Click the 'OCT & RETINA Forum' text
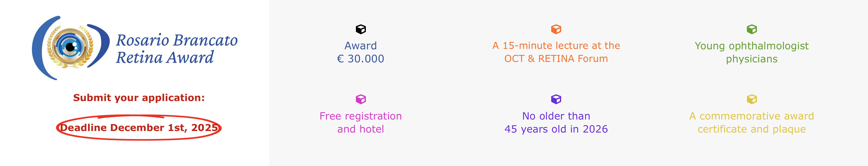 click(556, 59)
